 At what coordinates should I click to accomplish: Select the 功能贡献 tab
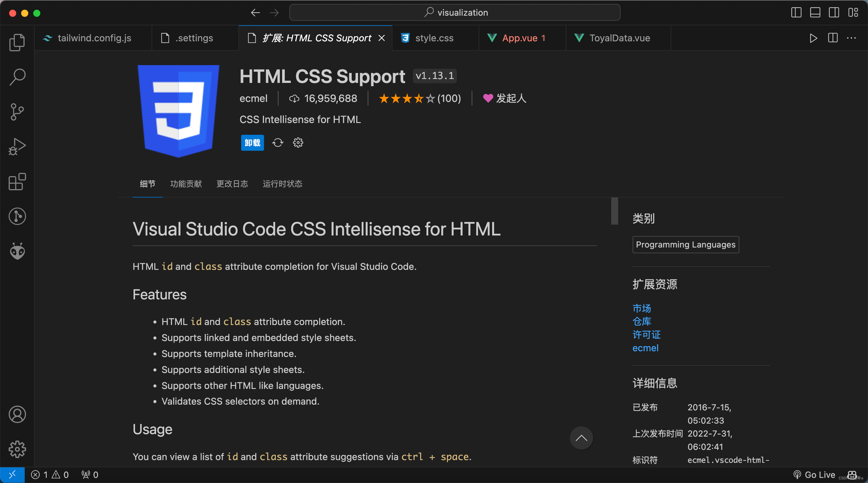click(x=186, y=184)
